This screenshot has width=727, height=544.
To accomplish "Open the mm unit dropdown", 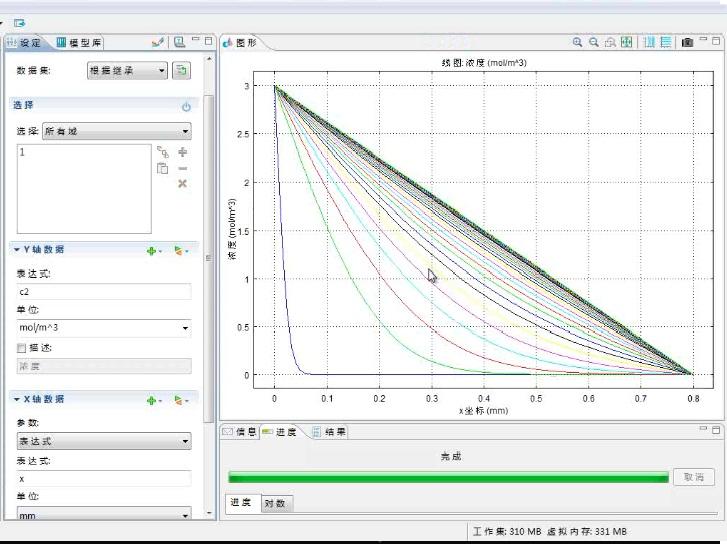I will pos(104,514).
